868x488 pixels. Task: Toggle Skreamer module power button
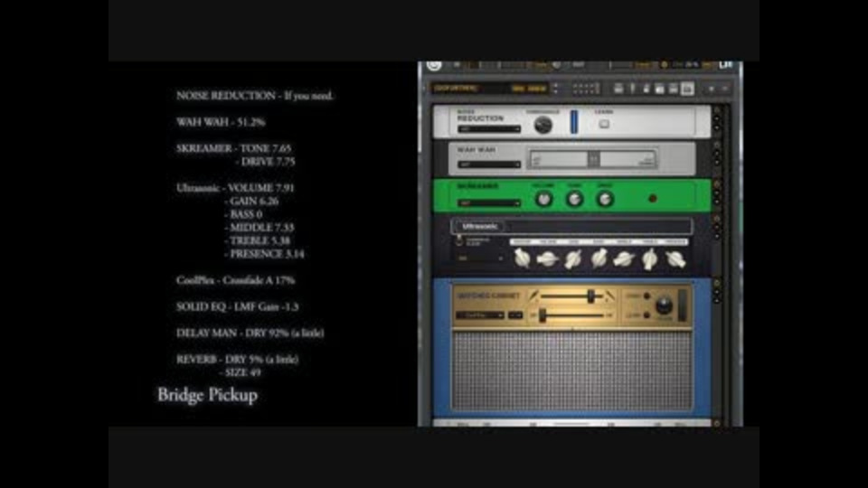pyautogui.click(x=717, y=184)
